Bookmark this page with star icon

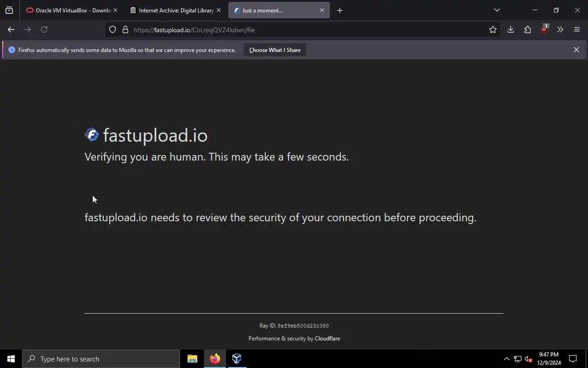[x=493, y=29]
